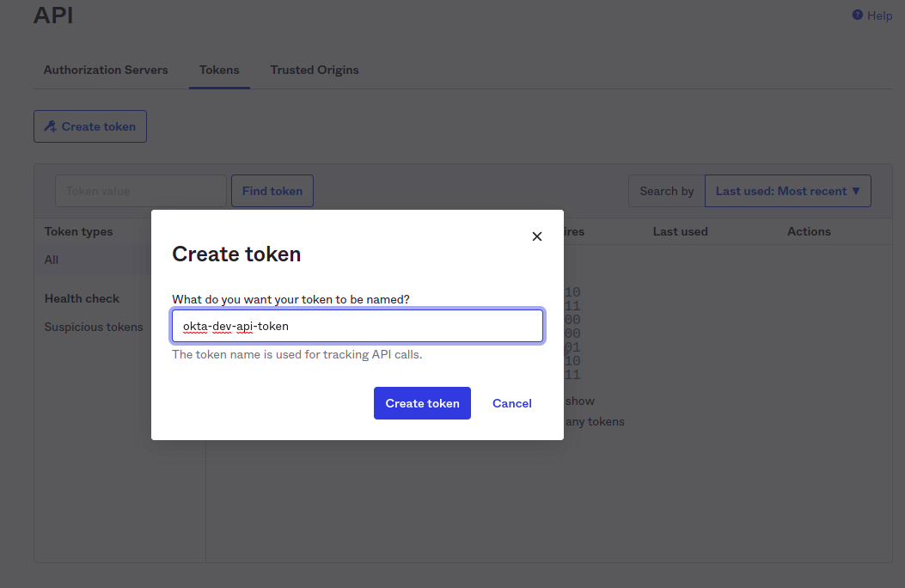Switch to the Trusted Origins tab
Screen dimensions: 905x588
(315, 70)
